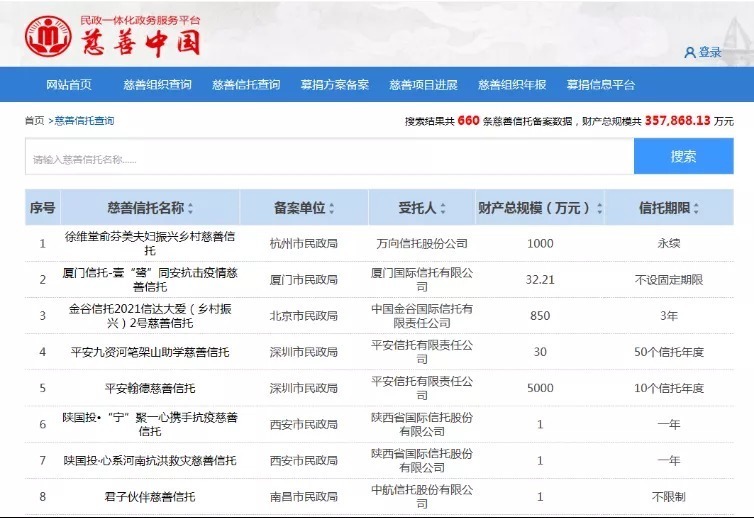
Task: Open 陕国投 "宁"聚一心携手抗疫慈善信托 entry
Action: click(150, 424)
